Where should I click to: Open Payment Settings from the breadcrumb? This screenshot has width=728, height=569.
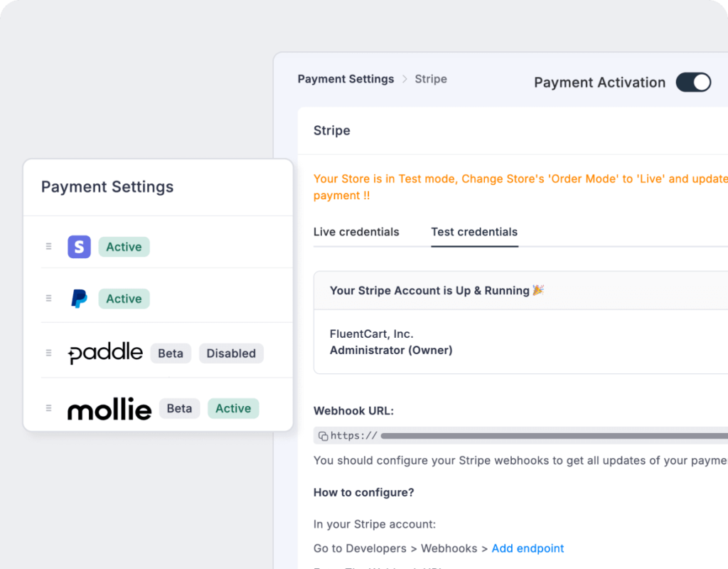(346, 79)
